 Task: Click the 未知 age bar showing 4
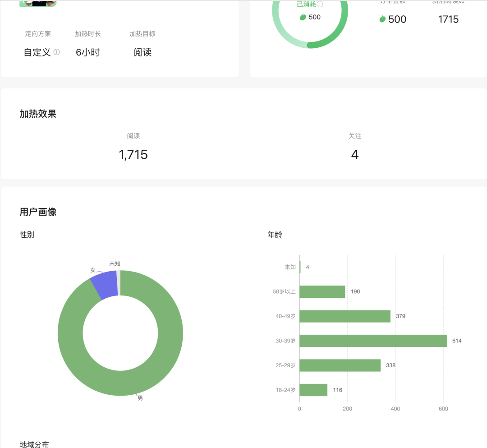pos(300,267)
